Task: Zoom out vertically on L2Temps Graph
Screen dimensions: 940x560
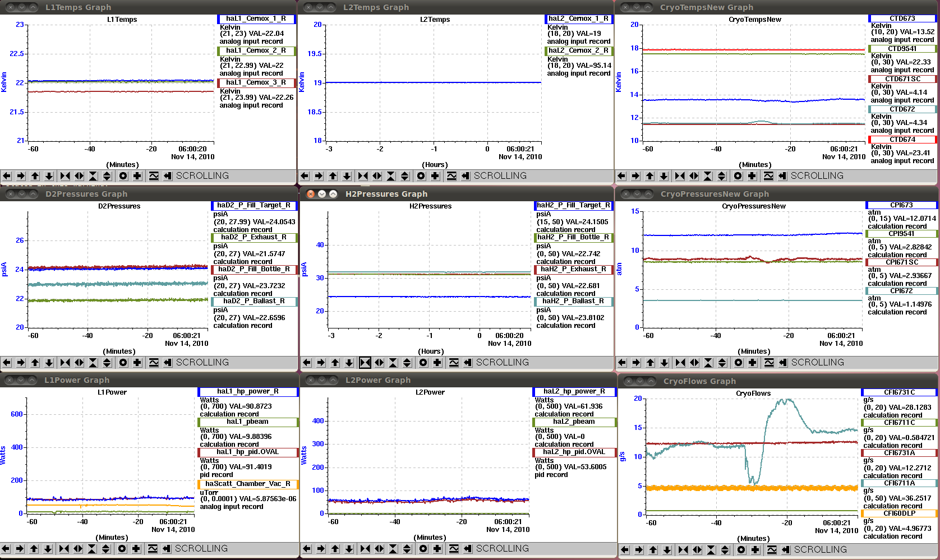Action: (x=405, y=176)
